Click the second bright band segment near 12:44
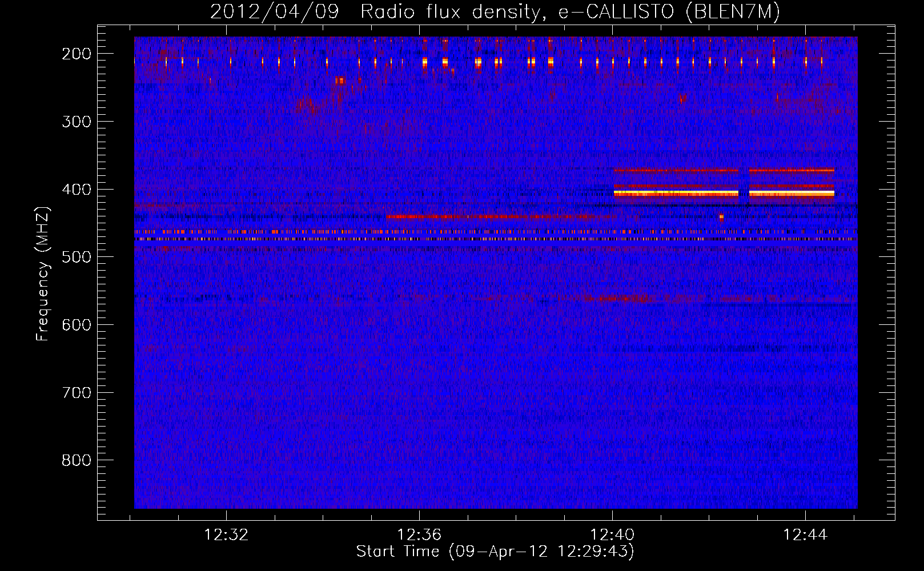The width and height of the screenshot is (924, 571). tap(792, 194)
